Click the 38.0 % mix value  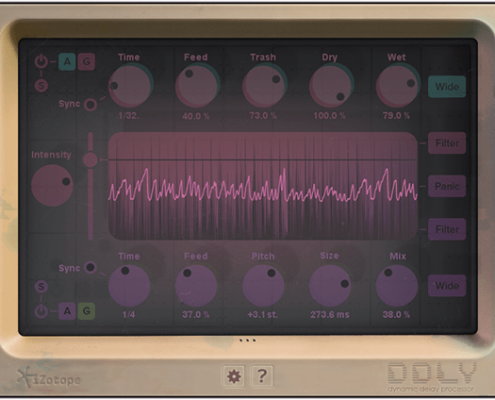(x=396, y=314)
